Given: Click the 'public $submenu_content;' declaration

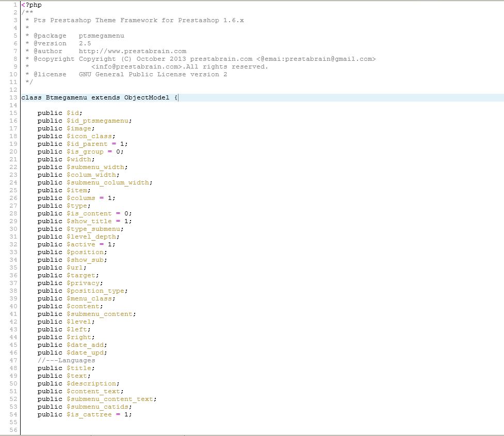Looking at the screenshot, I should pyautogui.click(x=87, y=314).
